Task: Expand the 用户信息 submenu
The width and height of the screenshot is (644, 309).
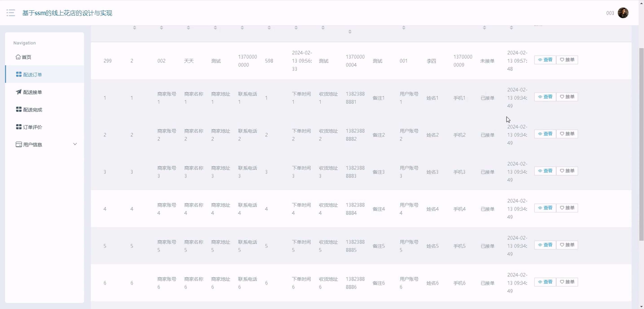Action: pos(44,144)
